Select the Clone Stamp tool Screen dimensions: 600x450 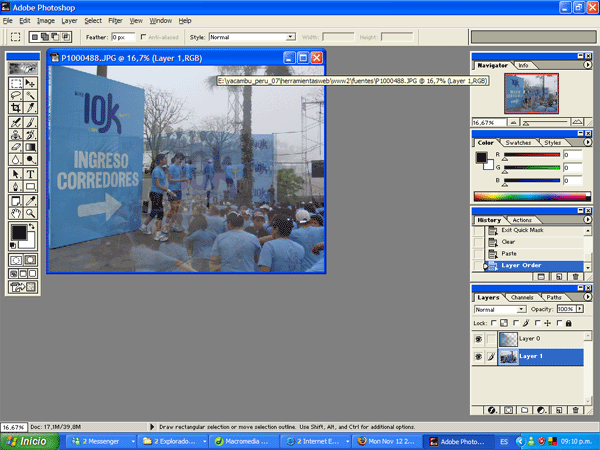tap(16, 135)
